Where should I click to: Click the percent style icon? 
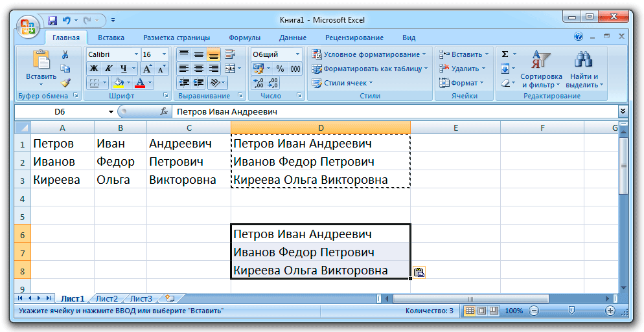(280, 69)
